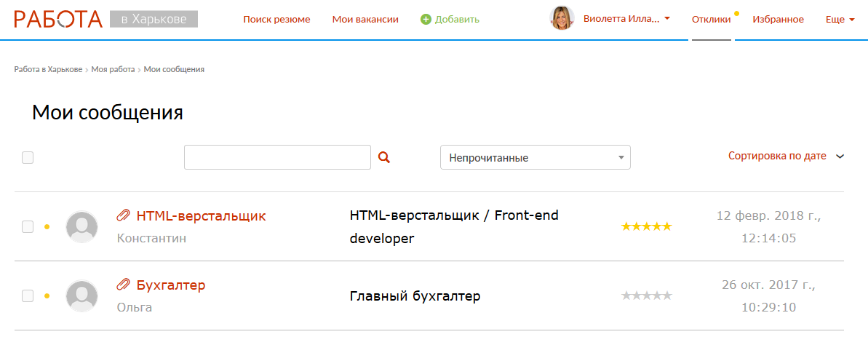Image resolution: width=868 pixels, height=345 pixels.
Task: Click paperclip icon beside HTML-верстальщик
Action: 123,215
